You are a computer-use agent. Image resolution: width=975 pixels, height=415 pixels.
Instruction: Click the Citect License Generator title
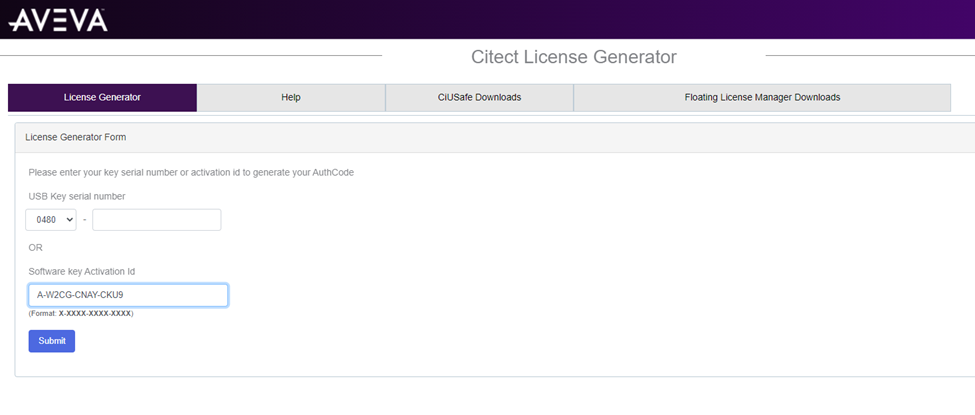(573, 57)
